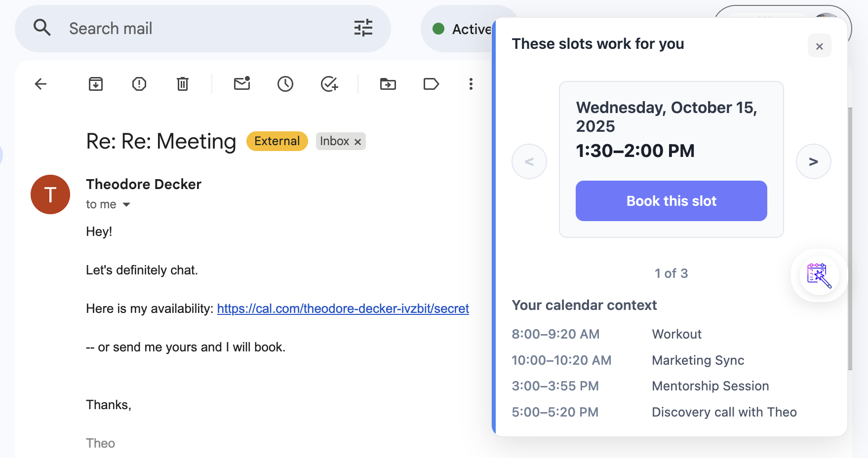The width and height of the screenshot is (868, 458).
Task: Remove the Inbox label from email
Action: pyautogui.click(x=358, y=142)
